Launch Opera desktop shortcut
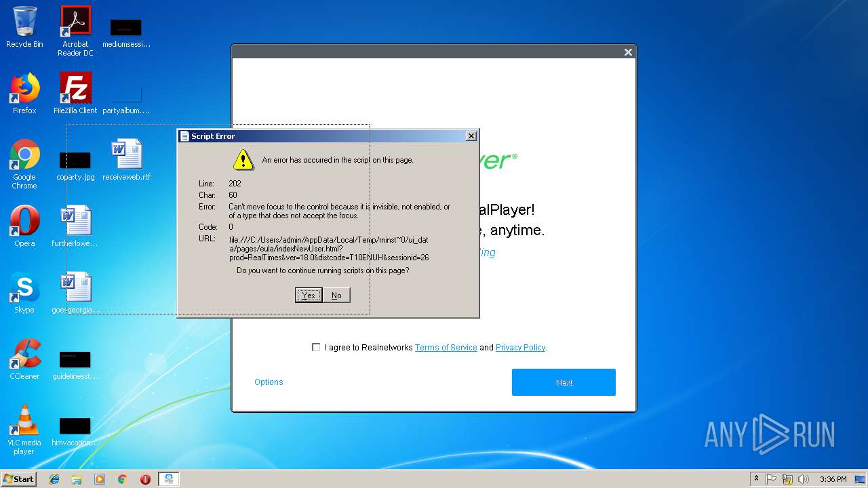The image size is (868, 488). coord(24,226)
